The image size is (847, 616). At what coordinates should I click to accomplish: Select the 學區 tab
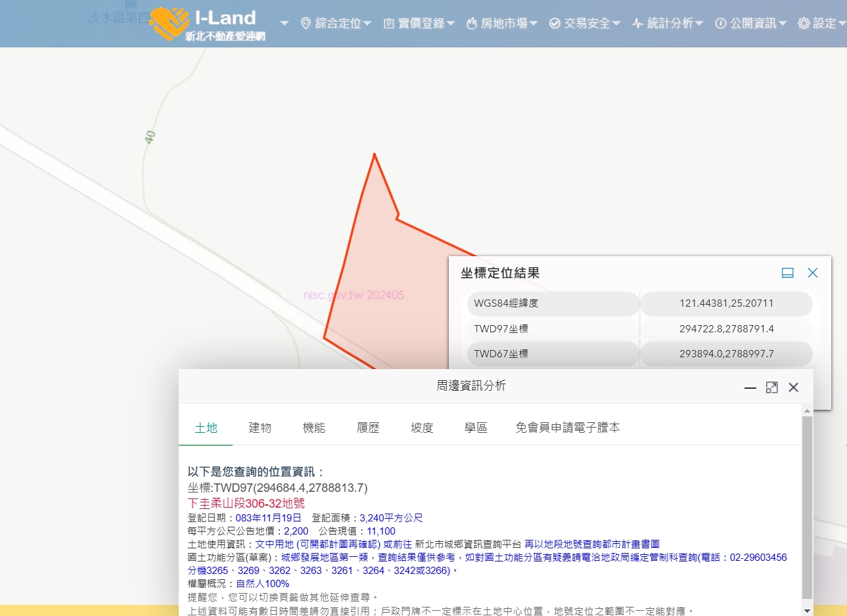click(x=476, y=428)
